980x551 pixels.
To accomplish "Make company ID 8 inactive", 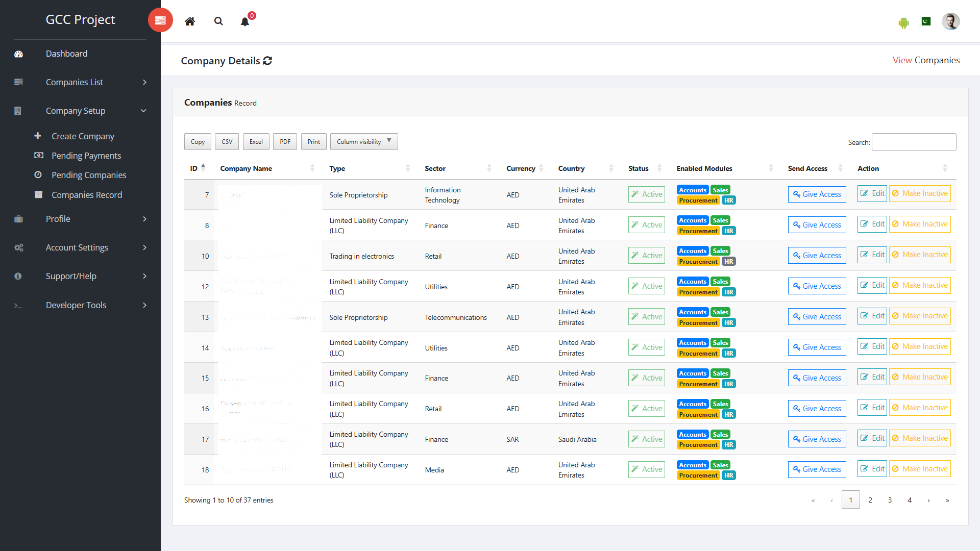I will click(920, 224).
